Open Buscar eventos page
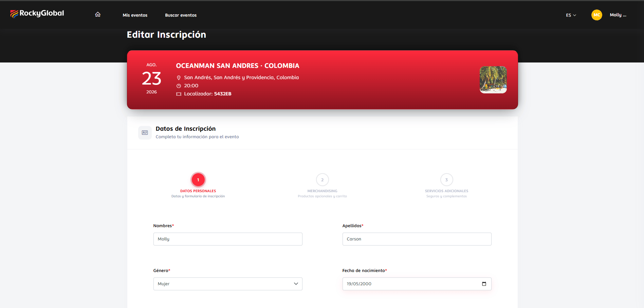Image resolution: width=644 pixels, height=308 pixels. point(181,15)
